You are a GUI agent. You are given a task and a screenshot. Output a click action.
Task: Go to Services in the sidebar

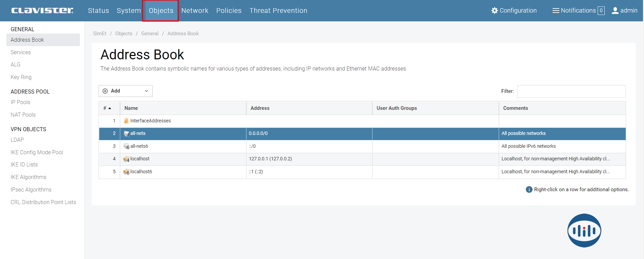point(21,52)
